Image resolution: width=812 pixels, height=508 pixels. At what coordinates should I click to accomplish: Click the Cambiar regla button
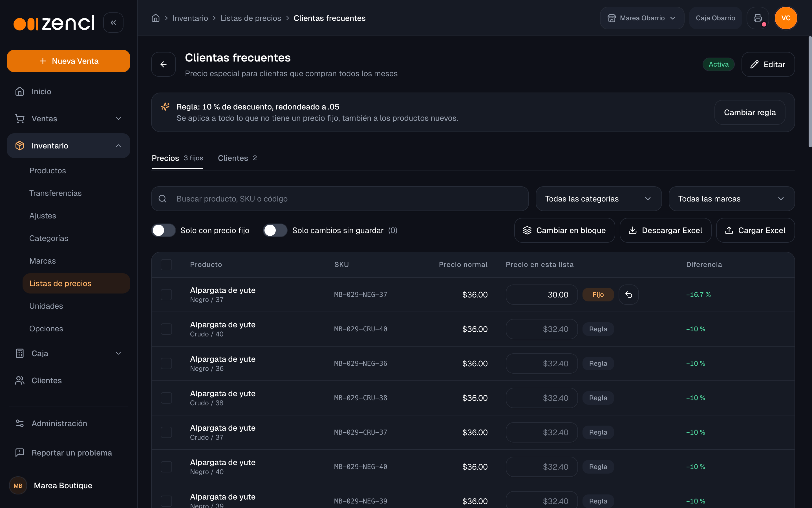pos(750,112)
